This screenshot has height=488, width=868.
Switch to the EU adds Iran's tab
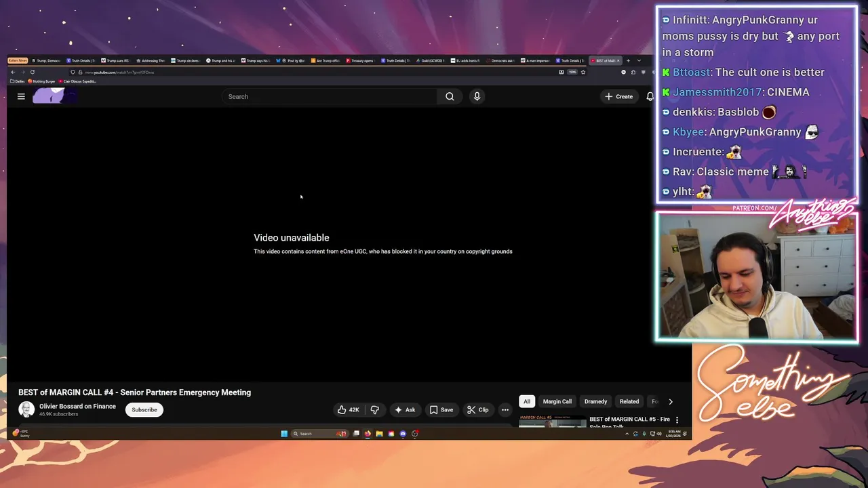[x=465, y=60]
